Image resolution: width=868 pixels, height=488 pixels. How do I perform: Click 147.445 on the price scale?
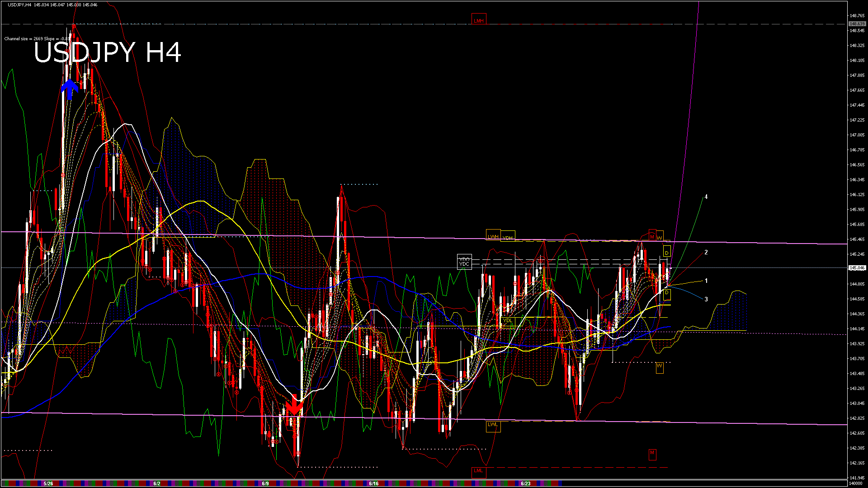tap(857, 105)
